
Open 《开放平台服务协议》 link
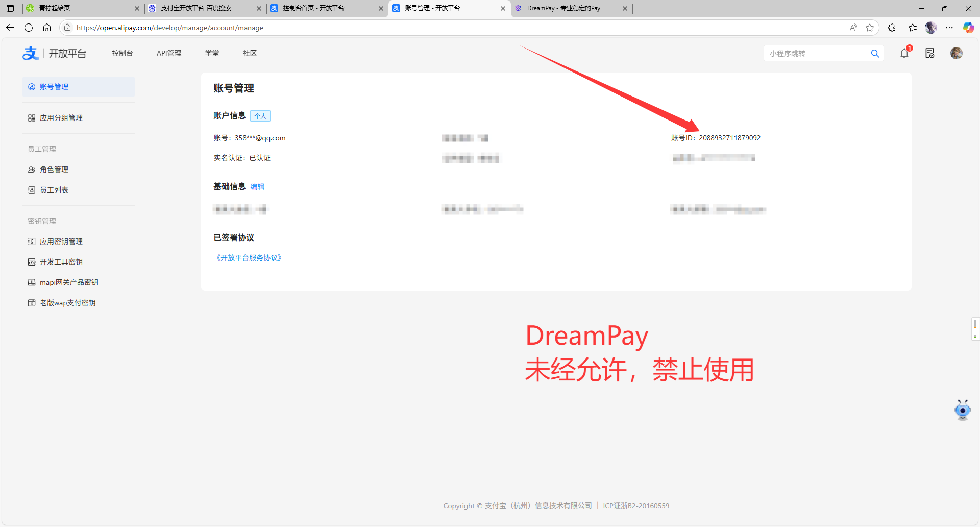coord(249,258)
